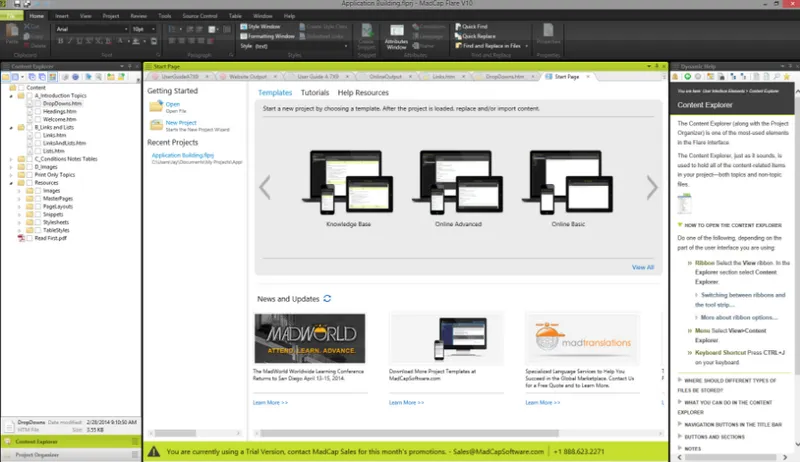Switch to the Tutorials tab on Start Page
This screenshot has height=462, width=800.
coord(315,92)
